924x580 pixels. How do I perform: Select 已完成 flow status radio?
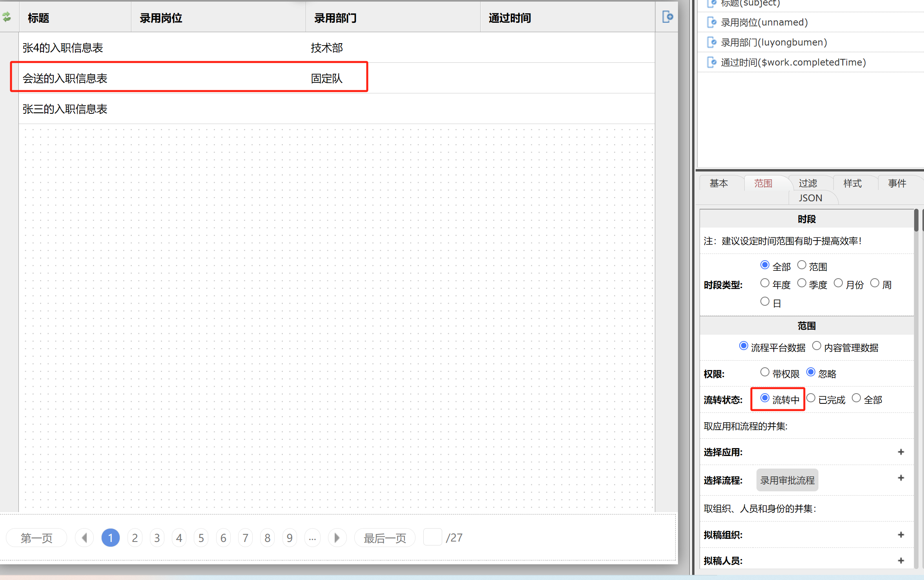pos(811,398)
